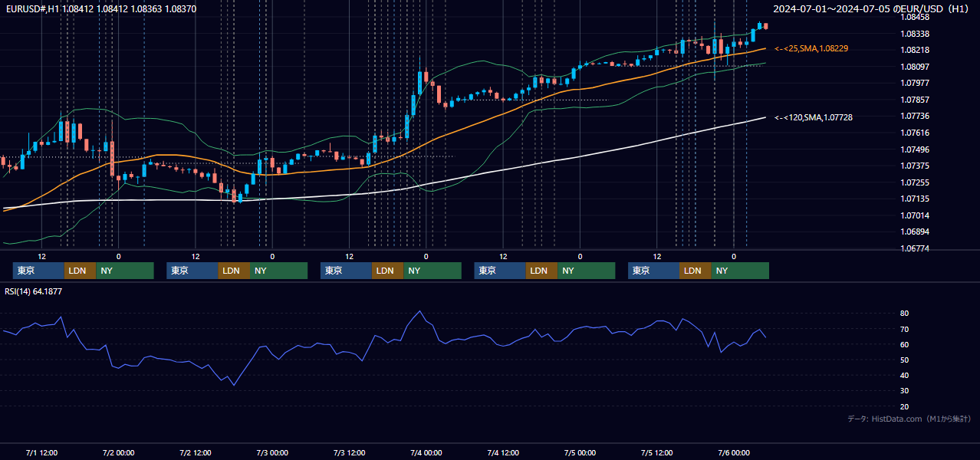
Task: Click price axis value 1.08458
Action: 915,17
